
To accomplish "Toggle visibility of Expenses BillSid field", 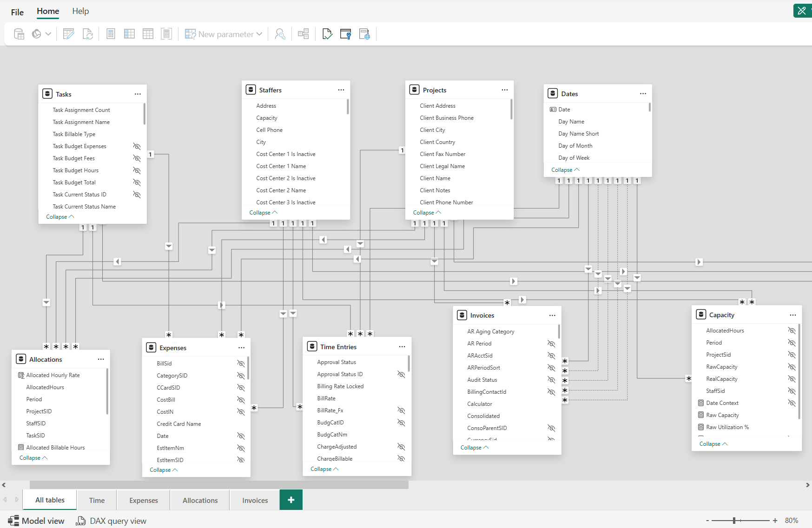I will tap(241, 364).
